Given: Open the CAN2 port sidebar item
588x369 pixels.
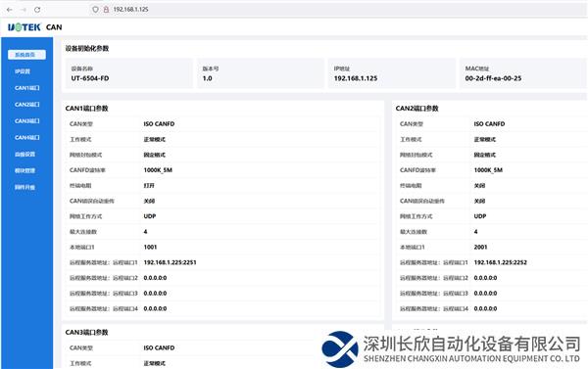Looking at the screenshot, I should (27, 104).
